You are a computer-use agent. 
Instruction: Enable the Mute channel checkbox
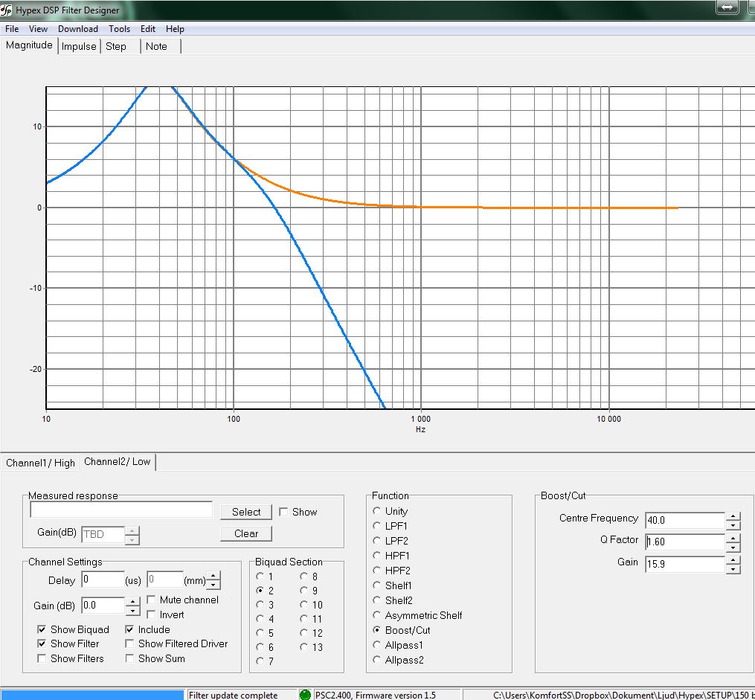pyautogui.click(x=152, y=600)
